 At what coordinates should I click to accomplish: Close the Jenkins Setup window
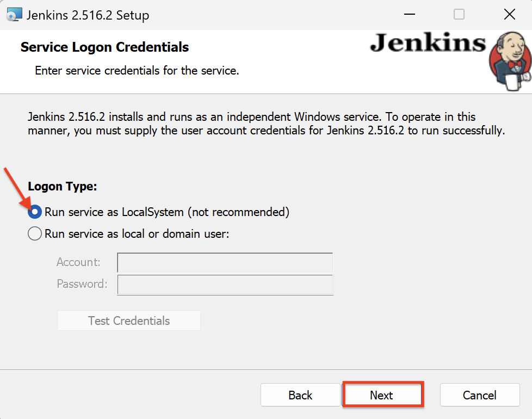tap(509, 15)
